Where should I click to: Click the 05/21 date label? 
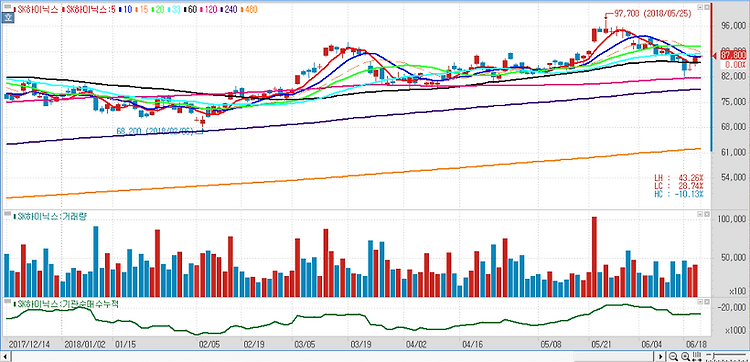tap(602, 344)
